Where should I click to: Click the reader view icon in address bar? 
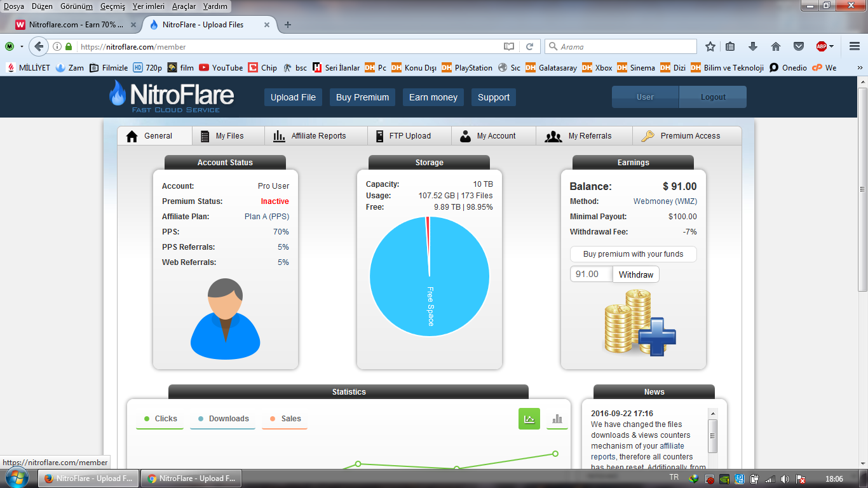509,46
